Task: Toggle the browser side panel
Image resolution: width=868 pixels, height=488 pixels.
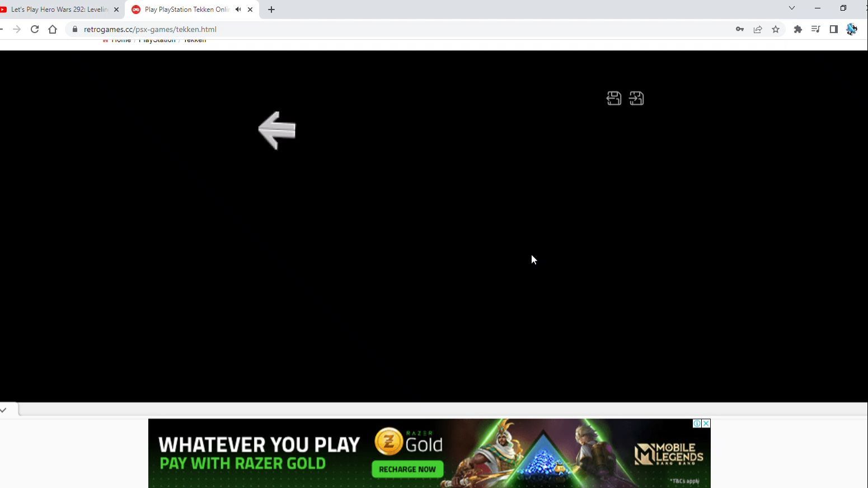Action: pyautogui.click(x=834, y=29)
